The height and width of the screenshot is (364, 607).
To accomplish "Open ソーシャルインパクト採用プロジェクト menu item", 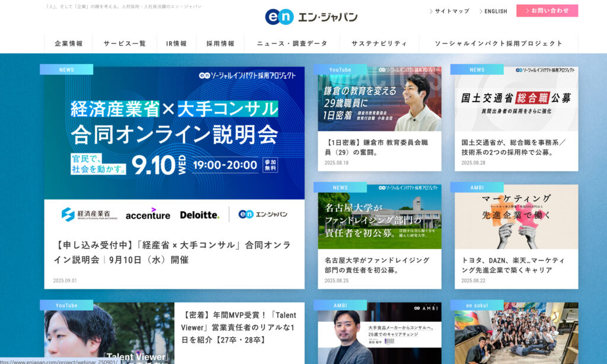I will pos(499,43).
